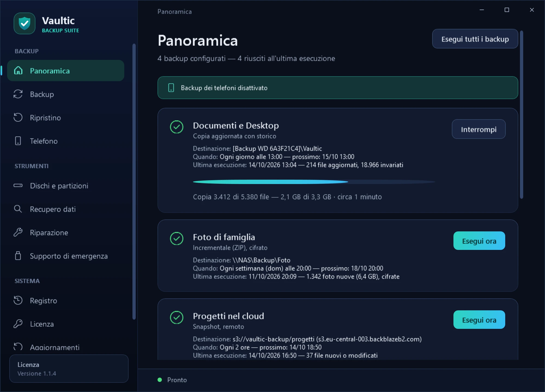Open Recupero dati magnifier icon
This screenshot has height=392, width=545.
tap(18, 209)
